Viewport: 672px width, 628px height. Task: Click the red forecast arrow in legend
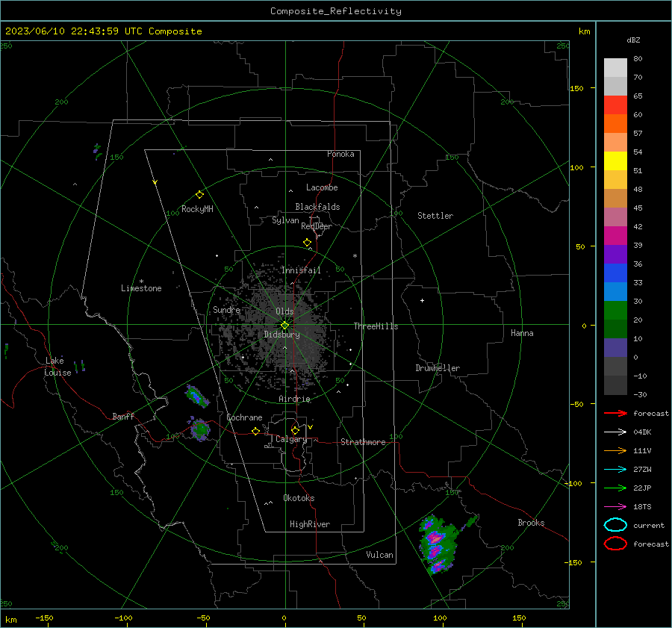point(615,413)
